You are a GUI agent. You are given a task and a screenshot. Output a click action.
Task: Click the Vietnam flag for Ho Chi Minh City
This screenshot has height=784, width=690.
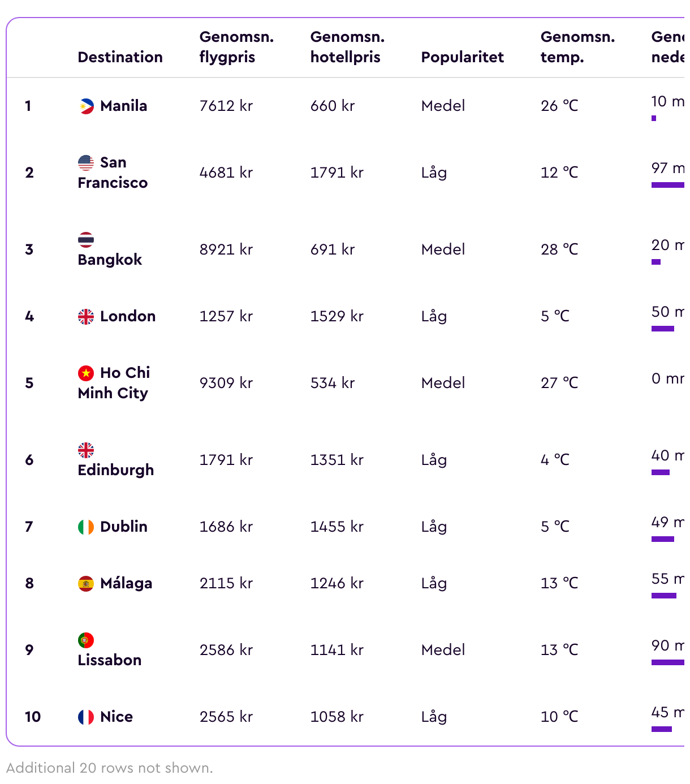(86, 373)
